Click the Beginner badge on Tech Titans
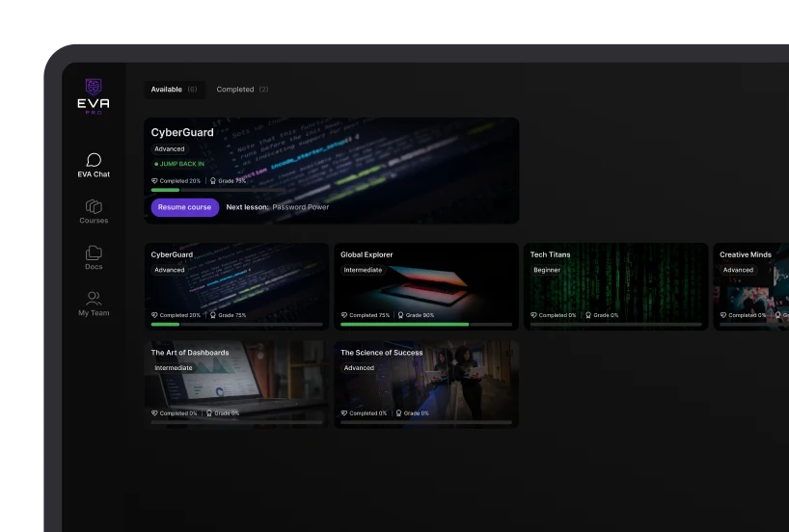The height and width of the screenshot is (532, 789). point(547,270)
